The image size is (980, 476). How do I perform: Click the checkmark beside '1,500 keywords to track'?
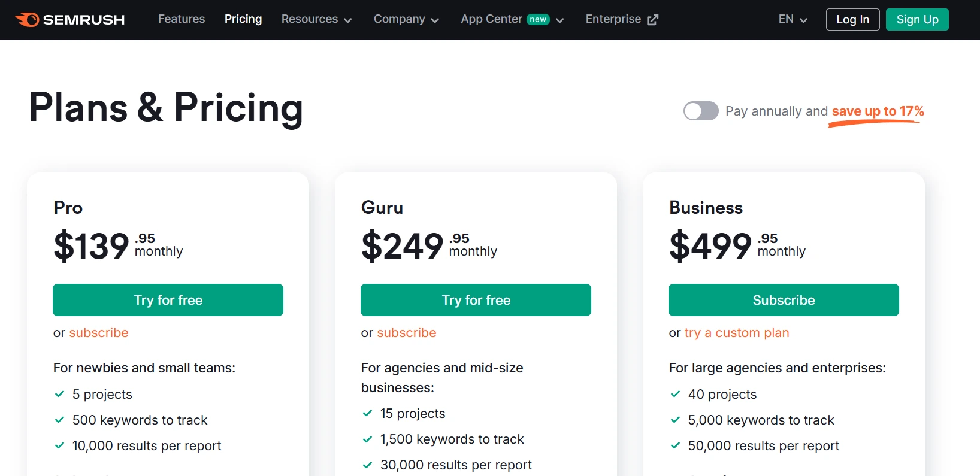pos(367,439)
